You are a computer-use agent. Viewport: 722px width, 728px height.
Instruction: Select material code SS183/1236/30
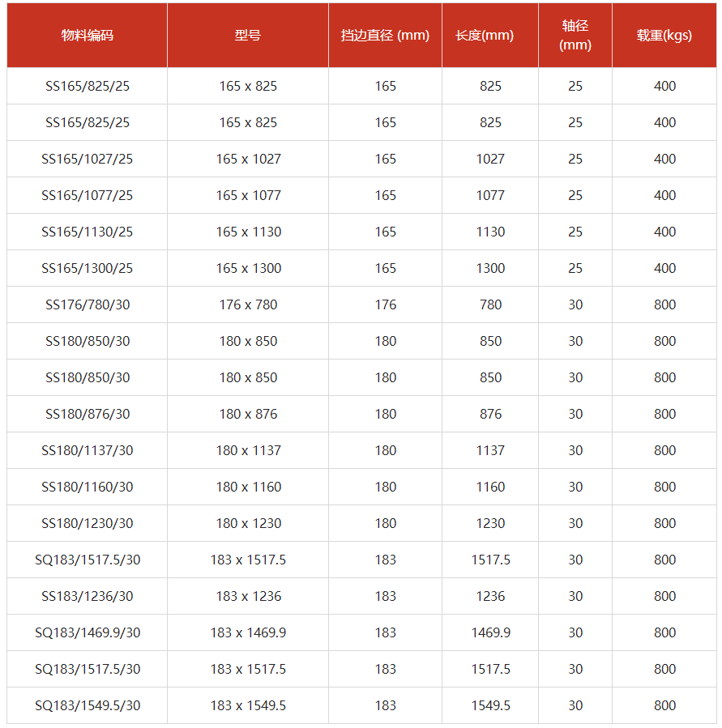pos(88,596)
